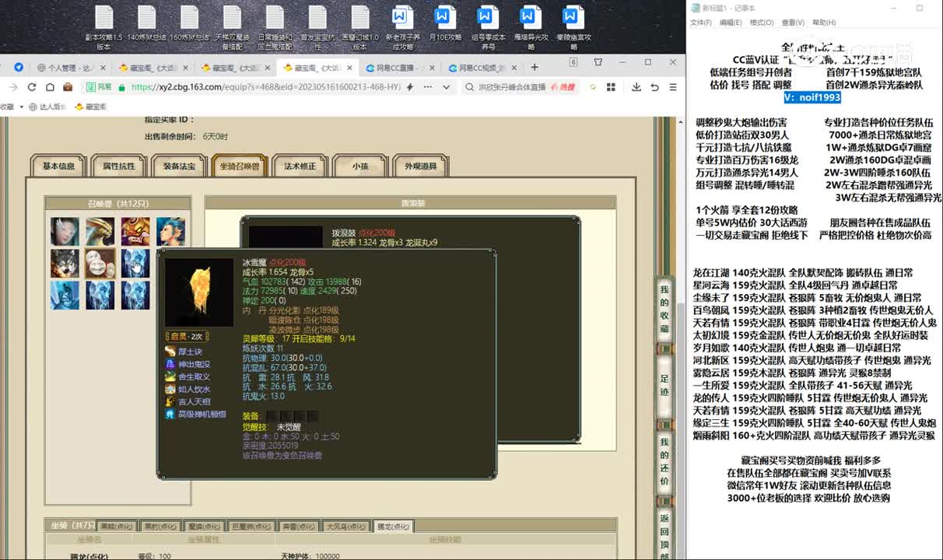Open the 格式(O) menu in Notepad

point(761,23)
